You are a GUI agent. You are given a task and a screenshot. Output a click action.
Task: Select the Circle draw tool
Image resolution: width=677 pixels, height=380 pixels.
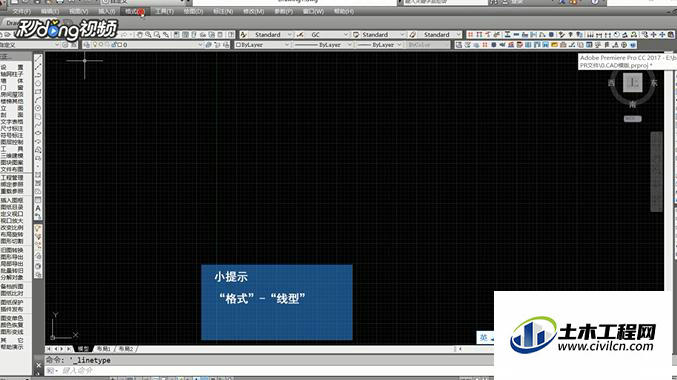click(38, 108)
